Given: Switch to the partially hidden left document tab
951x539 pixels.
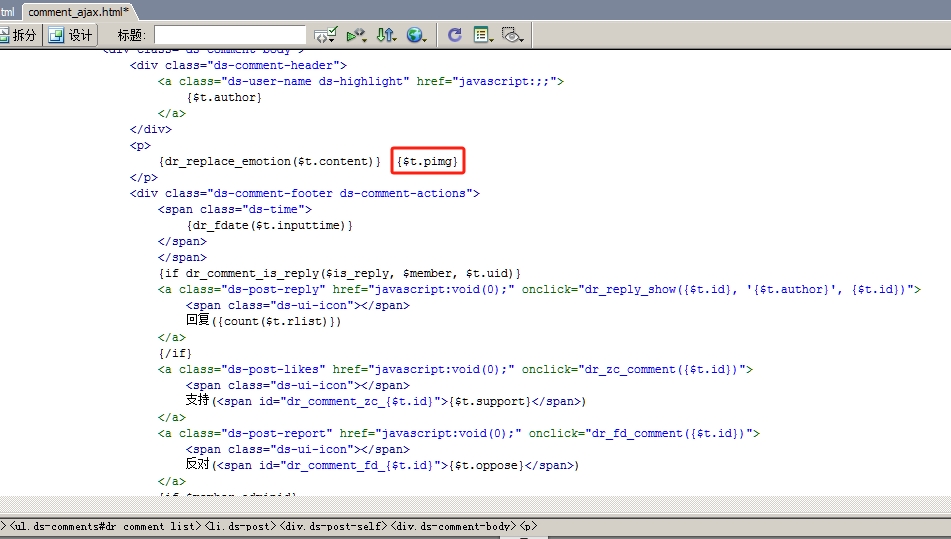Looking at the screenshot, I should 7,11.
